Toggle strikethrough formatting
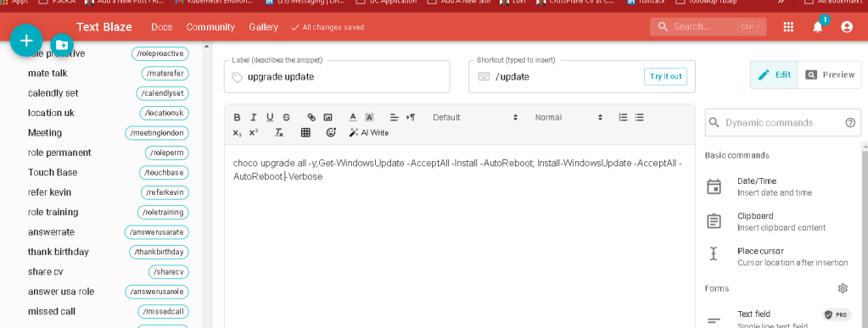This screenshot has height=328, width=868. 286,117
